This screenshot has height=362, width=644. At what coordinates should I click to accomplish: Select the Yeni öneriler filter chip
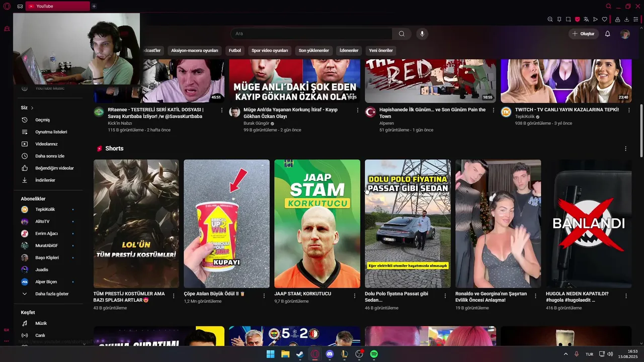[381, 50]
